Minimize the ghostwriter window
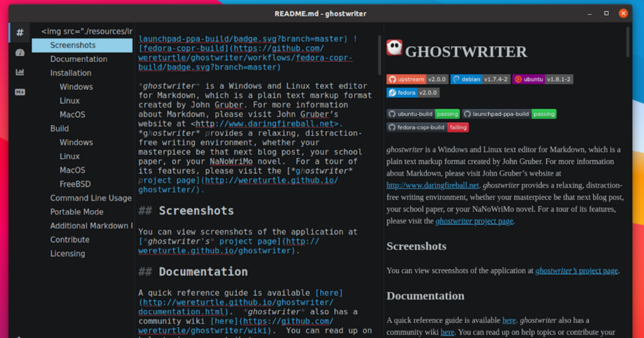Screen dimensions: 644x338 tap(590, 14)
